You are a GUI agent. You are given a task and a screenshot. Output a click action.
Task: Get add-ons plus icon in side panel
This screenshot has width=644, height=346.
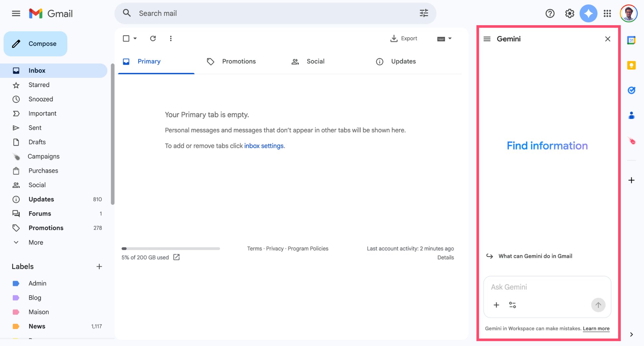coord(631,180)
